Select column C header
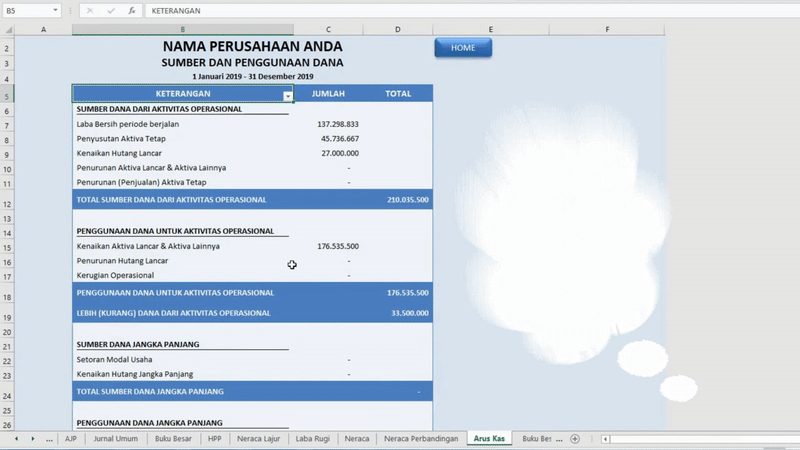The image size is (800, 450). tap(328, 30)
